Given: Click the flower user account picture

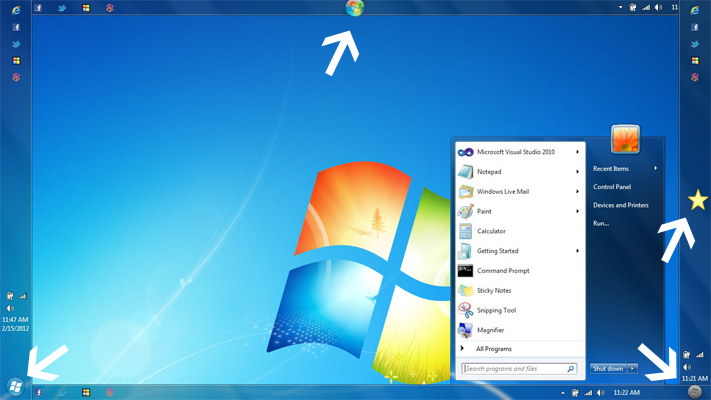Looking at the screenshot, I should coord(625,139).
